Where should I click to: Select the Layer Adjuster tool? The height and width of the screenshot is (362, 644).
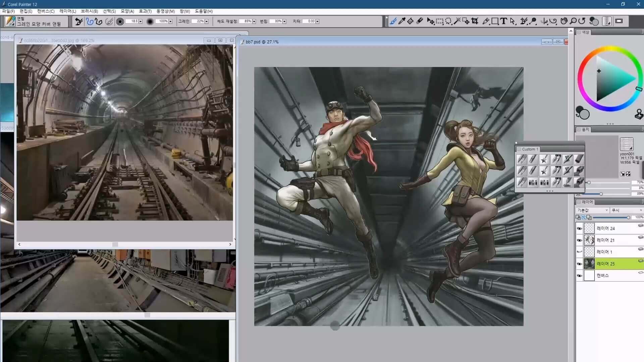431,21
